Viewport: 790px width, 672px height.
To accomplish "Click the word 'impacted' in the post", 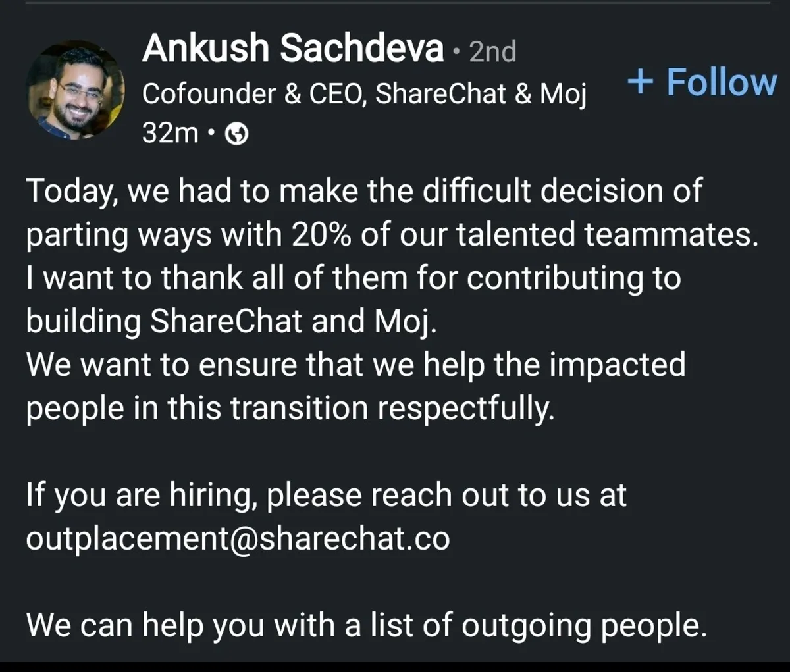I will click(x=617, y=365).
